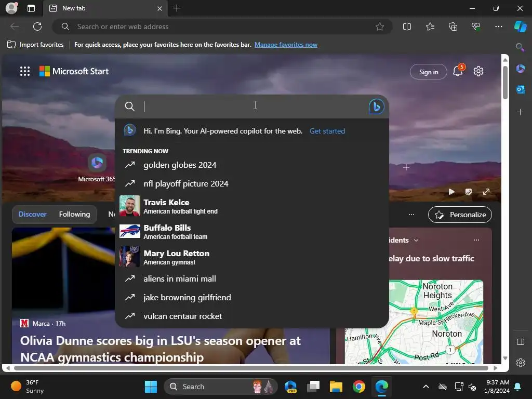The height and width of the screenshot is (399, 532).
Task: Open Collections panel
Action: click(453, 26)
